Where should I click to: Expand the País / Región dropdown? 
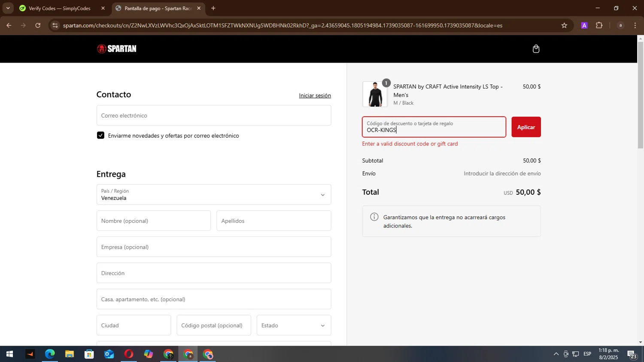pos(213,195)
